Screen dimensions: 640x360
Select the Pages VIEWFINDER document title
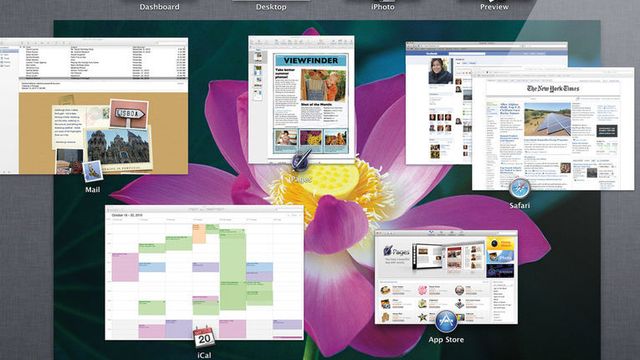click(311, 60)
